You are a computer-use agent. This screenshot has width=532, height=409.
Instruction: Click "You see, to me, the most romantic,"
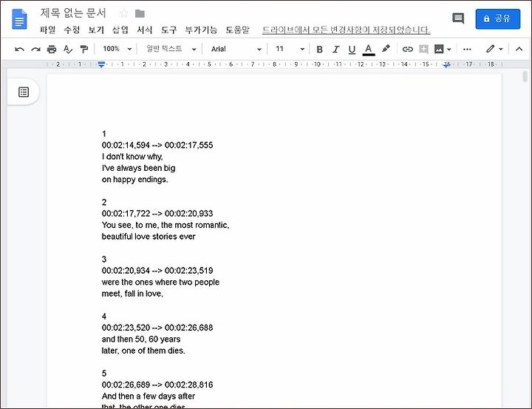(166, 225)
